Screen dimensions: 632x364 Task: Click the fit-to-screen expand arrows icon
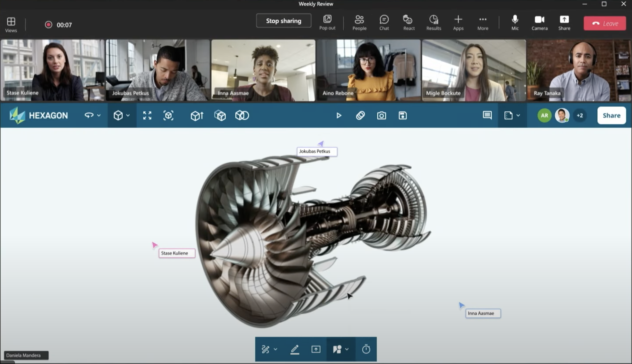tap(147, 115)
